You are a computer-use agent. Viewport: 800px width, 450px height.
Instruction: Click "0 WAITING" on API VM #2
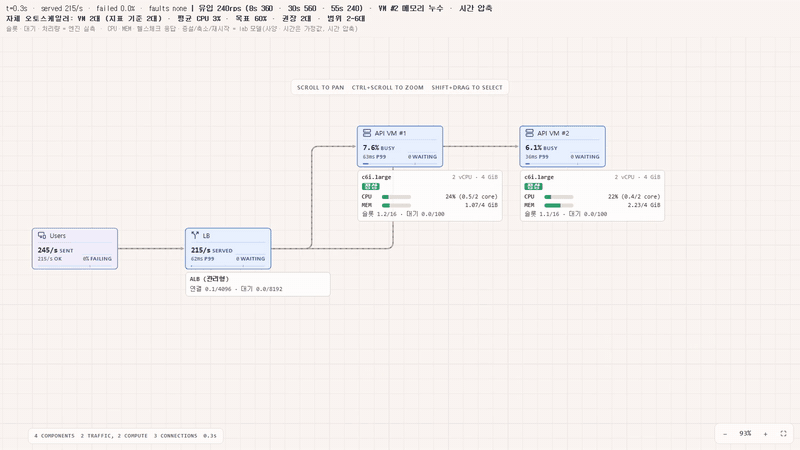585,157
